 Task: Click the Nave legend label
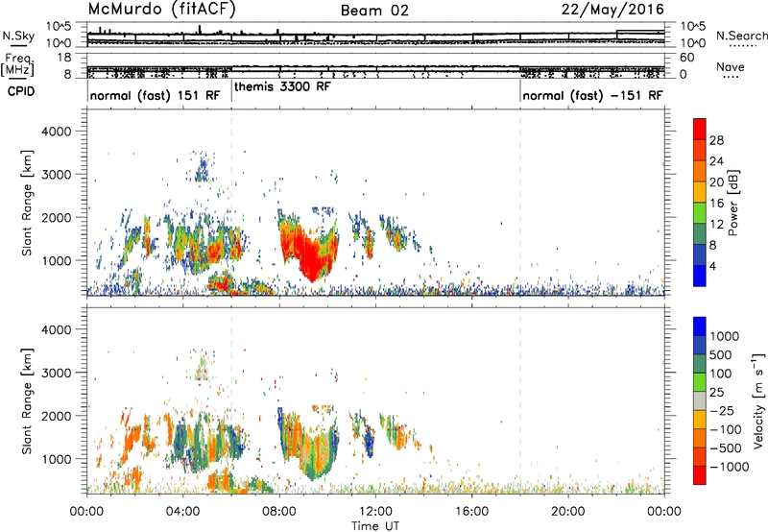731,66
